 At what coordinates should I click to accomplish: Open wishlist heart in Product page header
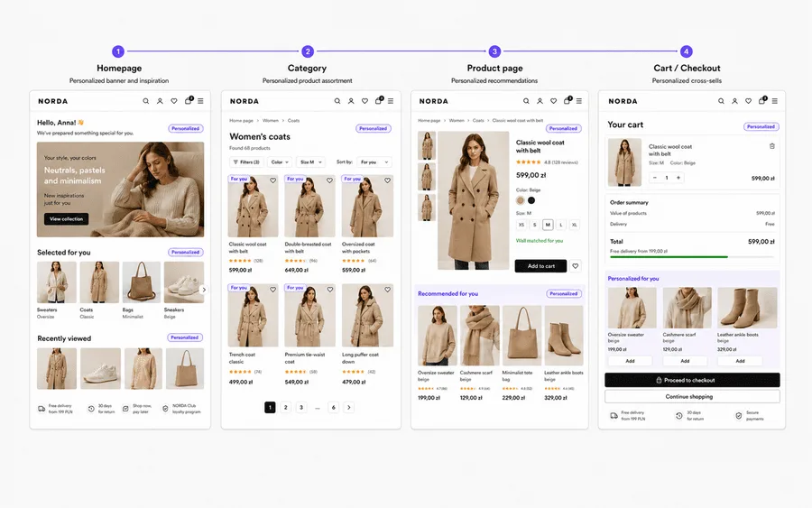pyautogui.click(x=554, y=101)
